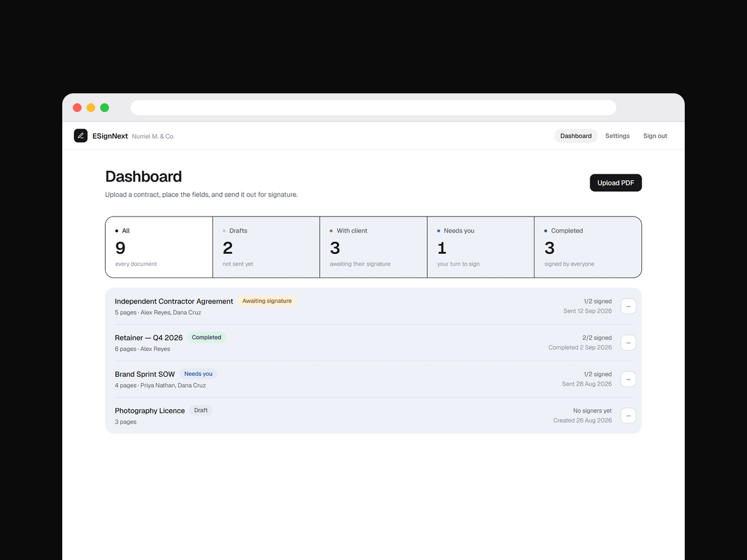Screen dimensions: 747x560
Task: Open Retainer — Q4 2026 document
Action: [x=149, y=338]
